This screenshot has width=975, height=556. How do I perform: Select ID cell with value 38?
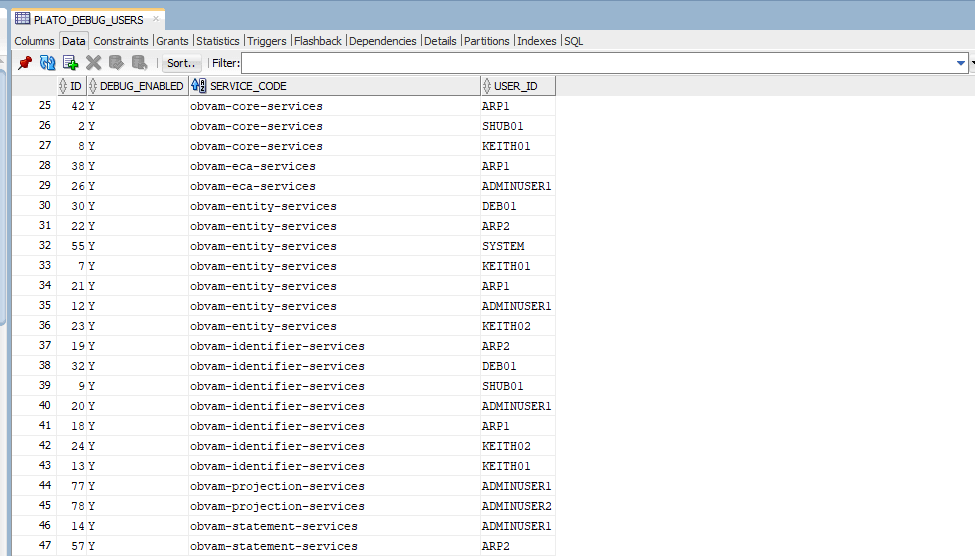point(72,166)
